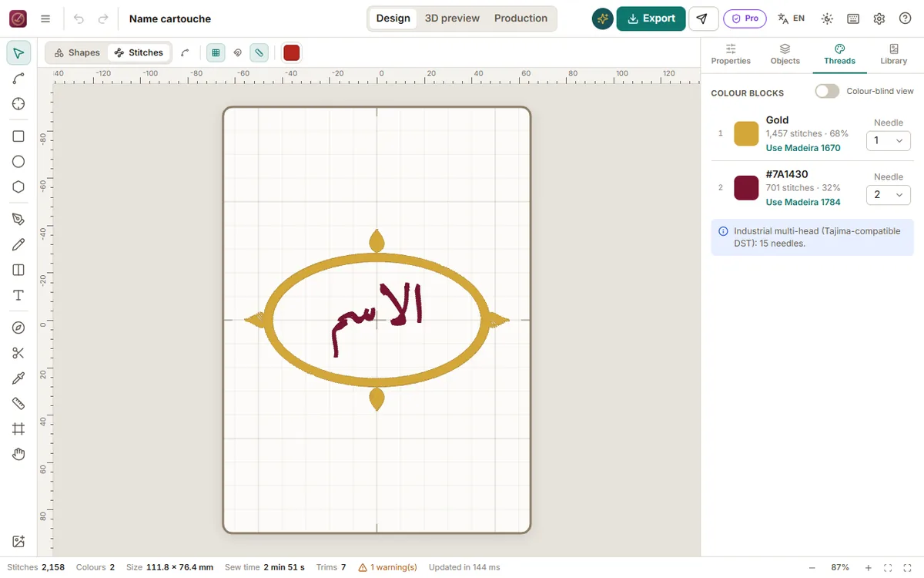Switch to the 3D preview tab
Image resolution: width=924 pixels, height=578 pixels.
pos(452,18)
